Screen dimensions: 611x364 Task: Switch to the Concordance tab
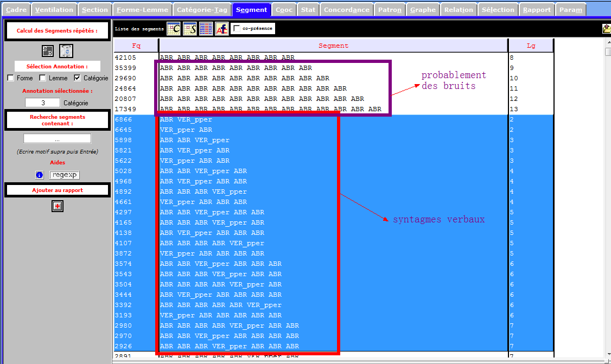(x=346, y=10)
